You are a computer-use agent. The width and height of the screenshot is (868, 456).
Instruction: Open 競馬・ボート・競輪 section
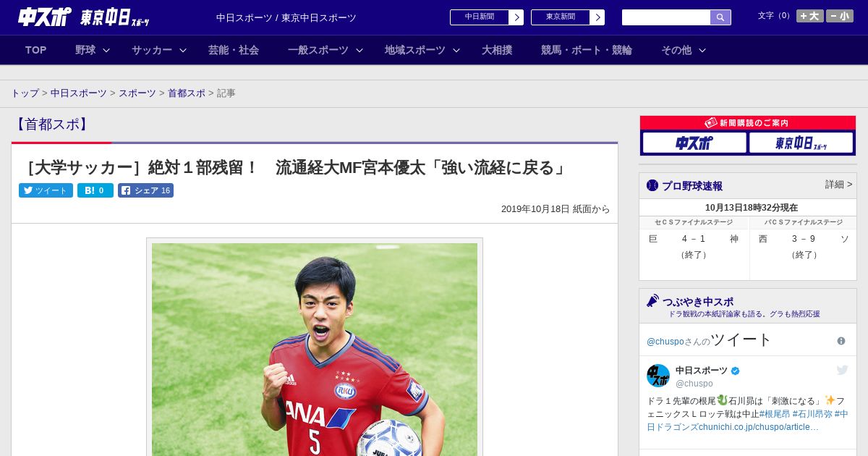click(x=587, y=50)
